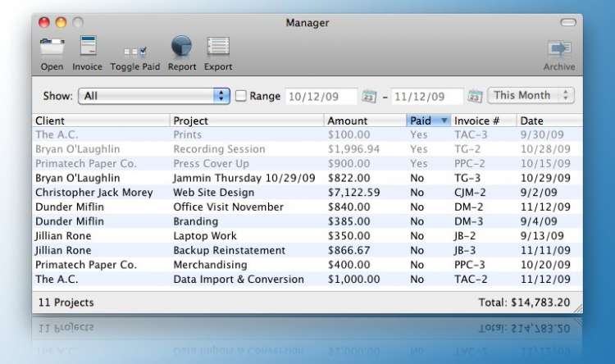Screen dimensions: 615x364
Task: Click the Total: $14,783.20 status text
Action: 524,303
